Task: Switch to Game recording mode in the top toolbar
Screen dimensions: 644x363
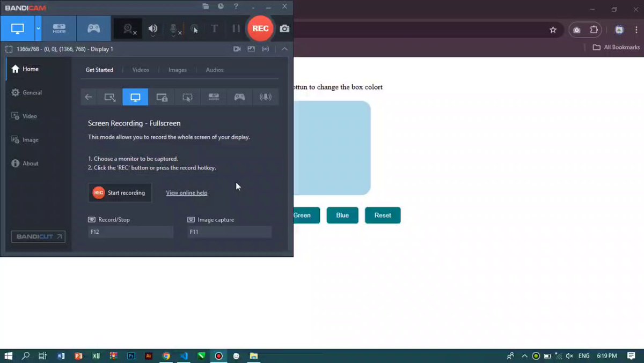Action: (94, 28)
